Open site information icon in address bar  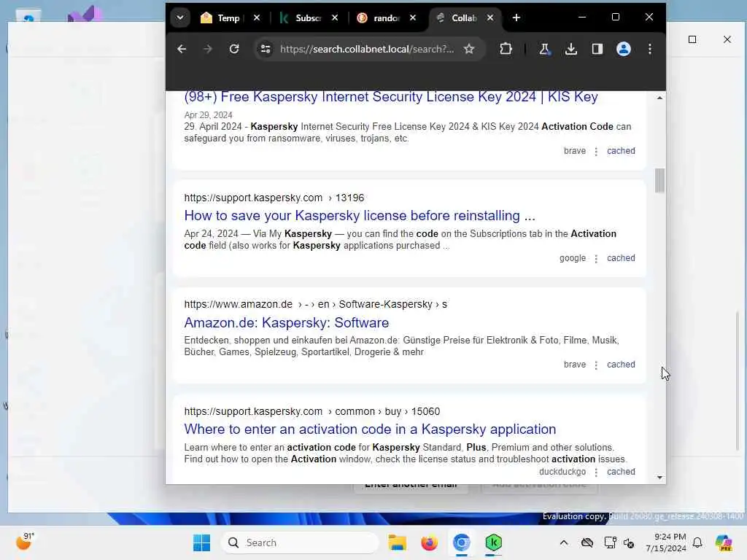(266, 49)
